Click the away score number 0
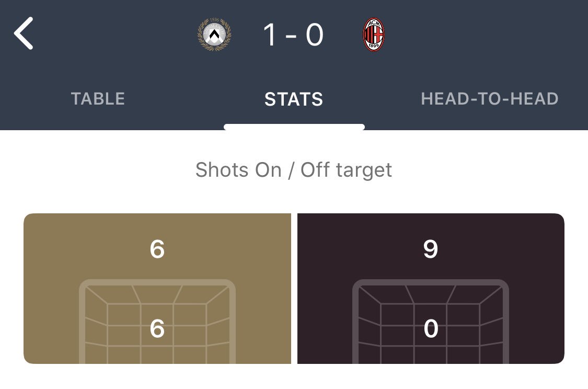The width and height of the screenshot is (588, 389). (x=315, y=36)
